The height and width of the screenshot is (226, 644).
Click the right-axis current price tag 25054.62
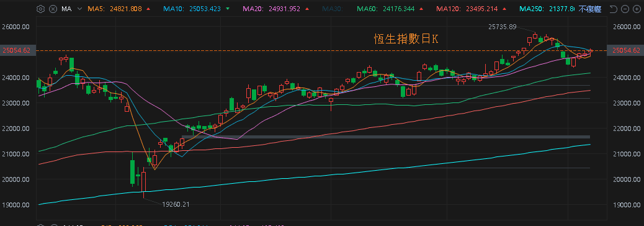pyautogui.click(x=625, y=50)
